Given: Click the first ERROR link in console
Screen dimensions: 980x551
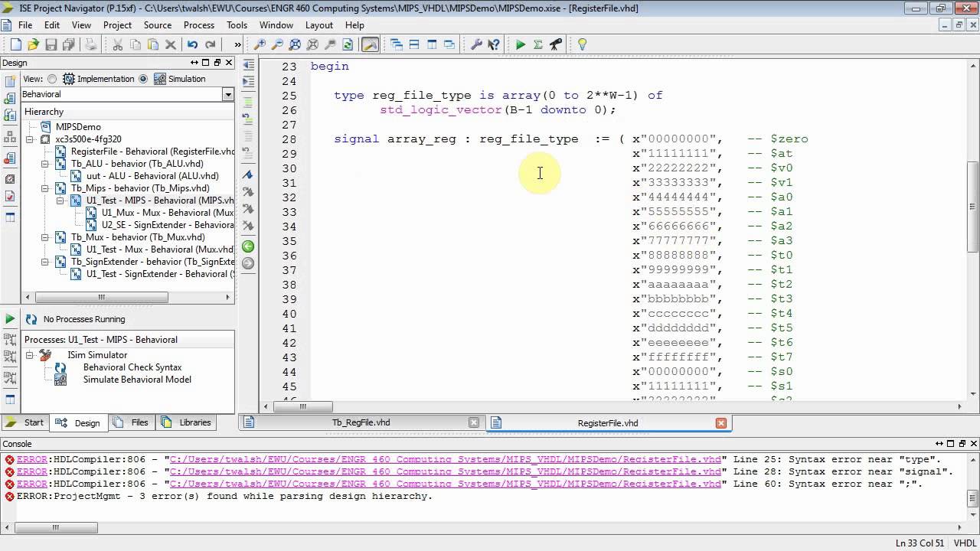Looking at the screenshot, I should click(32, 459).
